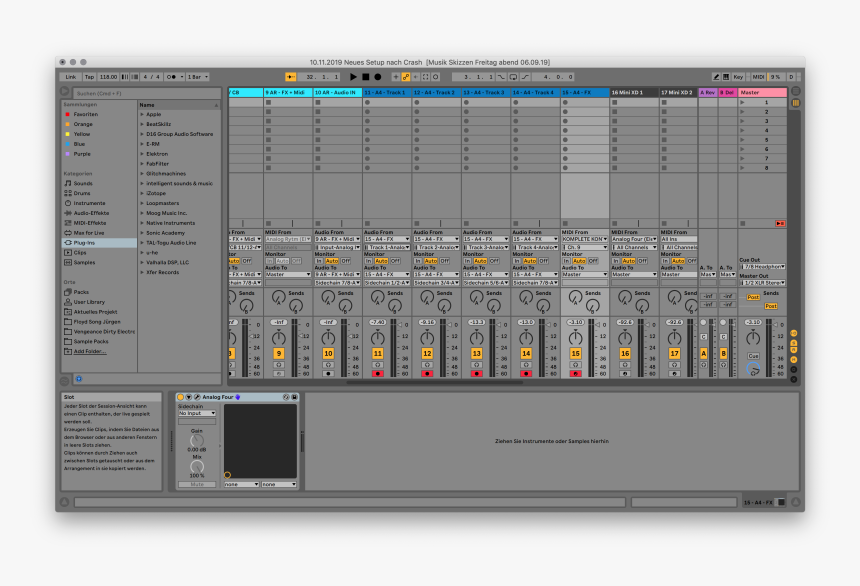
Task: Open User Library in Orte
Action: (x=89, y=302)
